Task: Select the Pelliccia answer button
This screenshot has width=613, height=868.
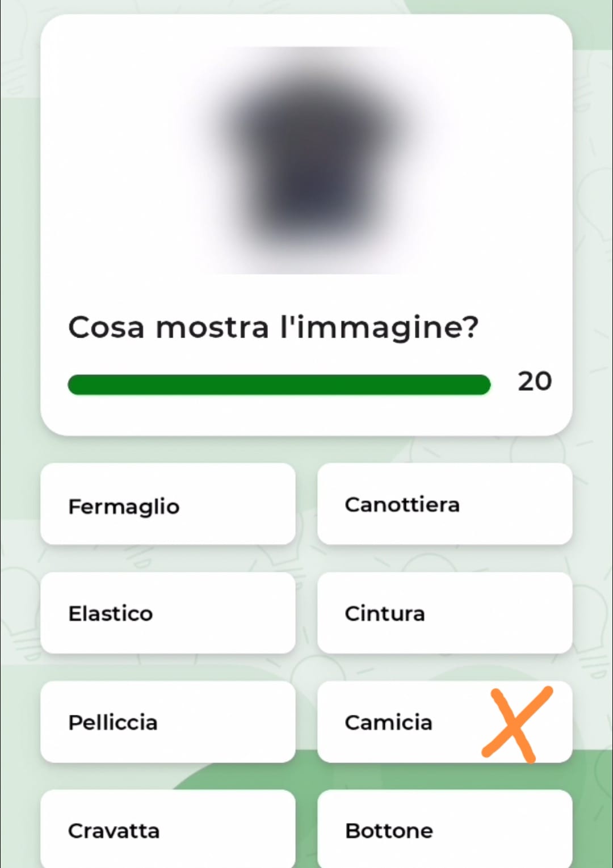Action: [168, 722]
